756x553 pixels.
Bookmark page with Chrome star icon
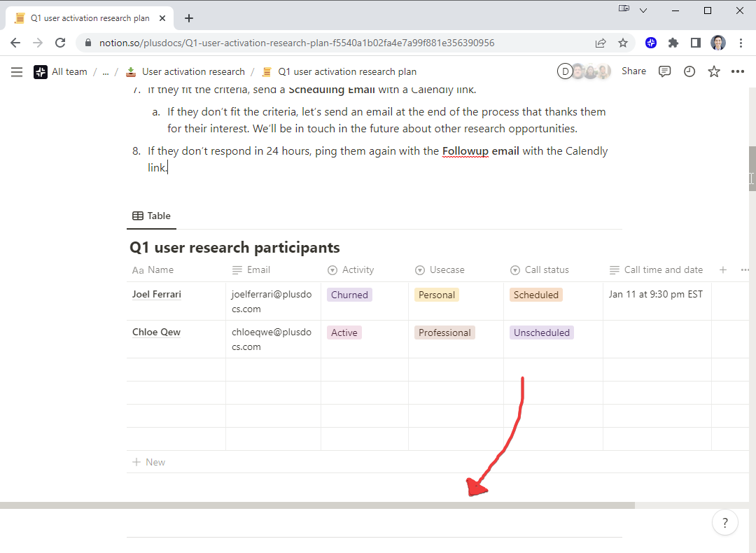coord(623,43)
